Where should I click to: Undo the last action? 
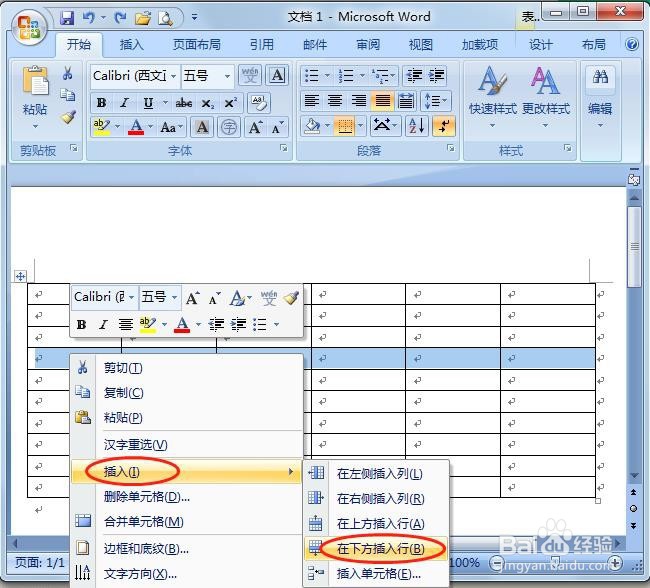pyautogui.click(x=89, y=17)
